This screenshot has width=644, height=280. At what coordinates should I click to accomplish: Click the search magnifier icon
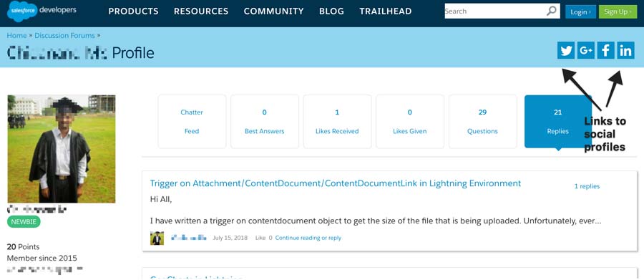pyautogui.click(x=552, y=11)
